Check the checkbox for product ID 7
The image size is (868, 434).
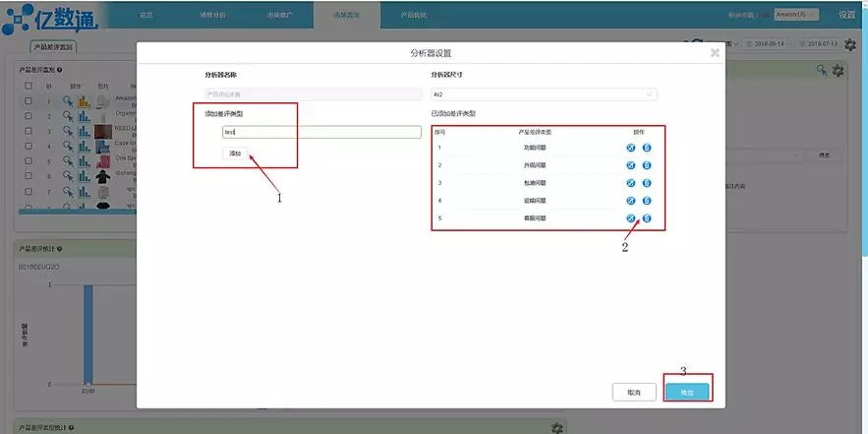point(29,192)
